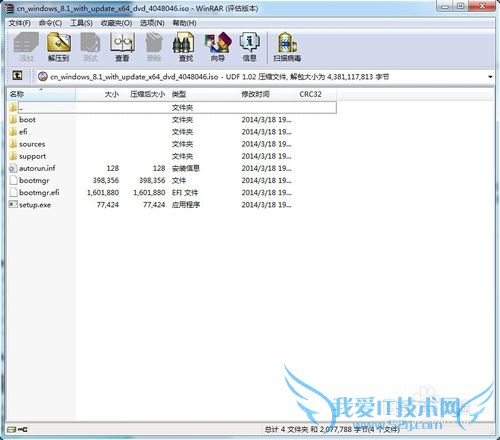The width and height of the screenshot is (500, 440).
Task: Select the 'sources' folder name
Action: [32, 144]
